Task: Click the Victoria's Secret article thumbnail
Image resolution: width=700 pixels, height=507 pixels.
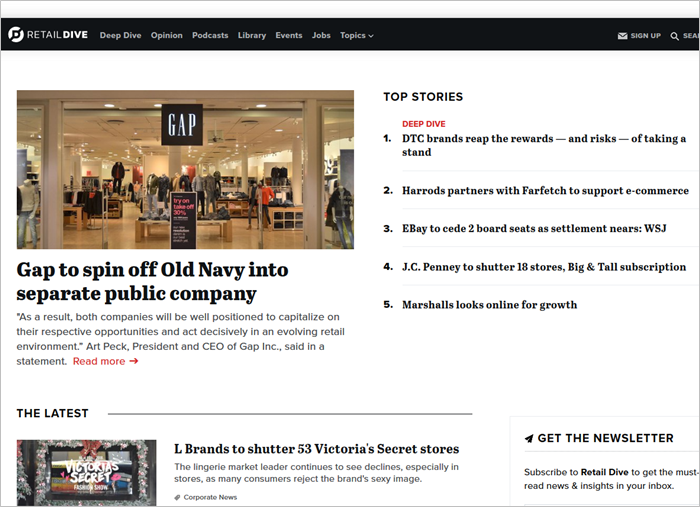Action: coord(87,473)
